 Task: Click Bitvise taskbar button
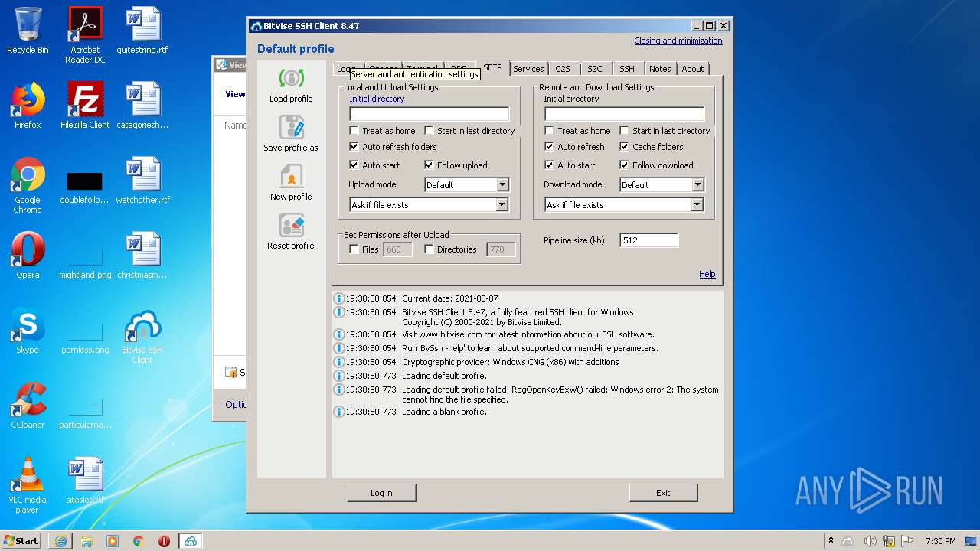pos(191,541)
